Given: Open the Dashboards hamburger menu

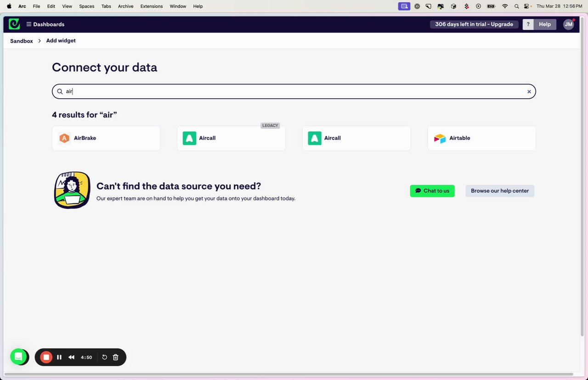Looking at the screenshot, I should (x=45, y=24).
